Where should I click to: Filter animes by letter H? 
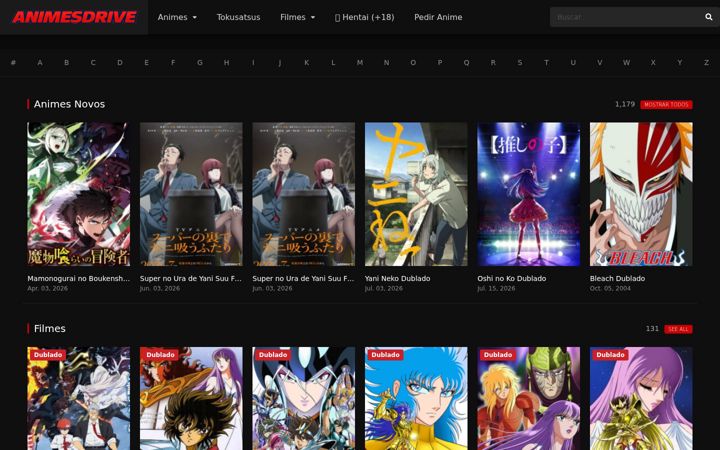[x=226, y=62]
